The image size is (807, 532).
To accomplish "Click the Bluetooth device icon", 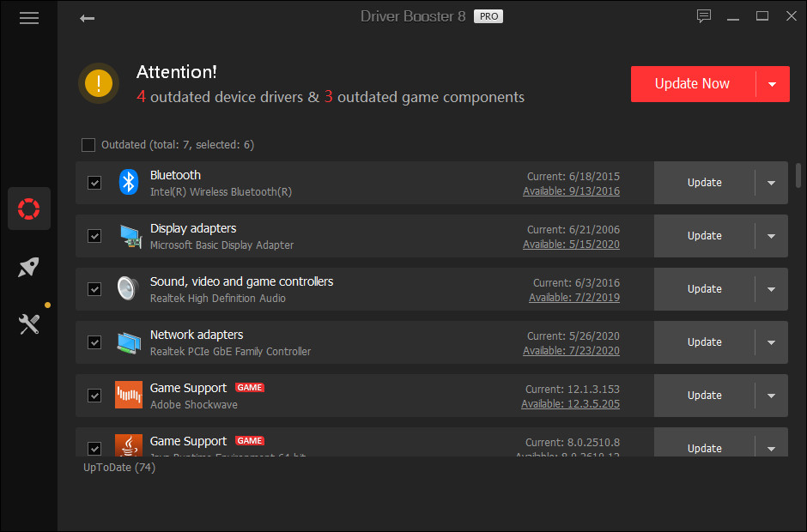I will [x=129, y=182].
